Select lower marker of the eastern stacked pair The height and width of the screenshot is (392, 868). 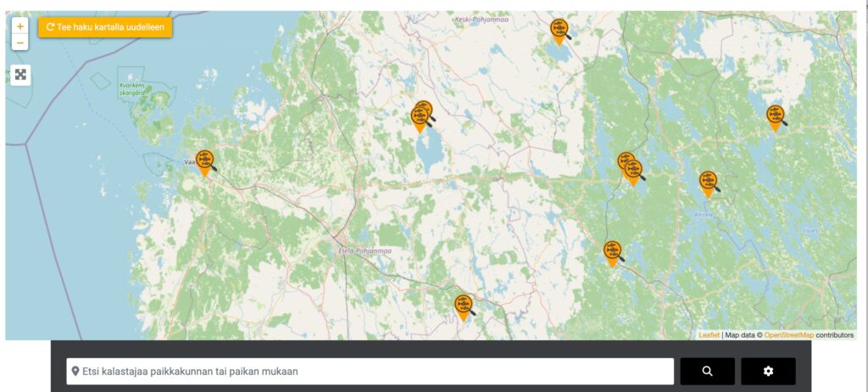pos(632,173)
